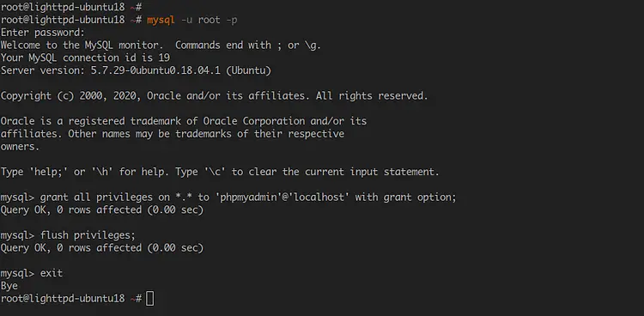Click the second 'Query OK' result line
The image size is (644, 316).
[x=102, y=248]
